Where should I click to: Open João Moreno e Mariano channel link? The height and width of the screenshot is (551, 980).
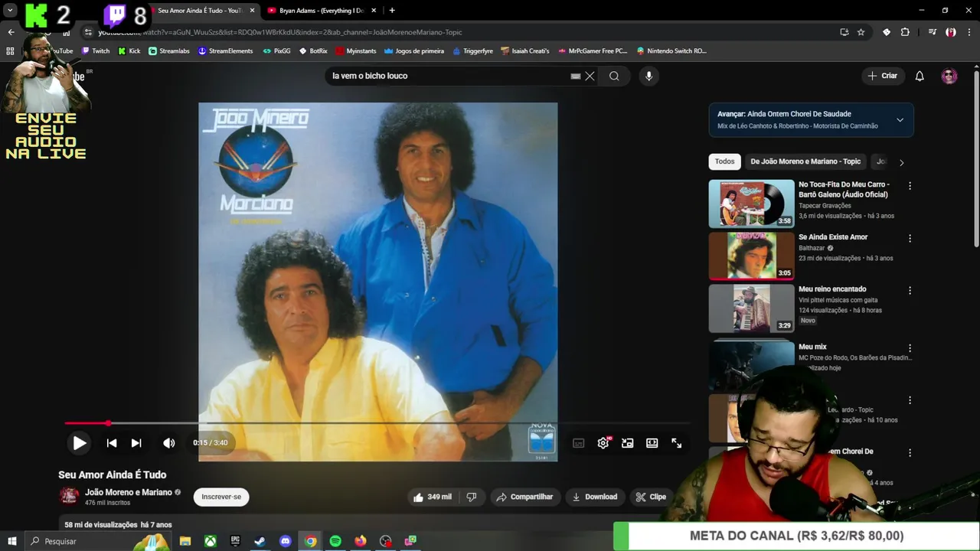click(129, 492)
